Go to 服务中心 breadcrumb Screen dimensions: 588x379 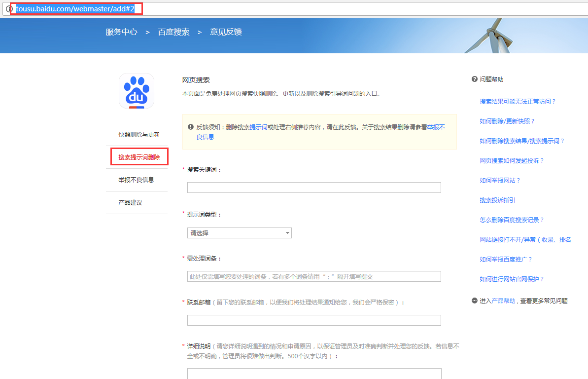122,32
